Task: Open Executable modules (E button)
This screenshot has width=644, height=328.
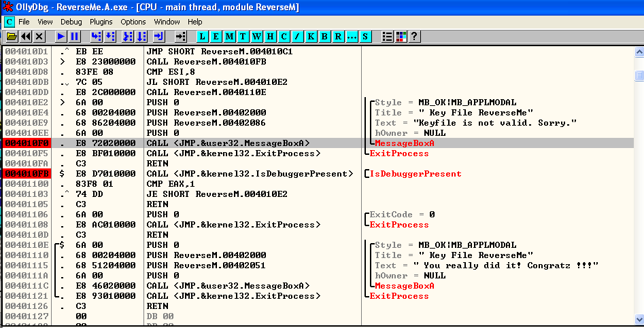Action: click(216, 37)
